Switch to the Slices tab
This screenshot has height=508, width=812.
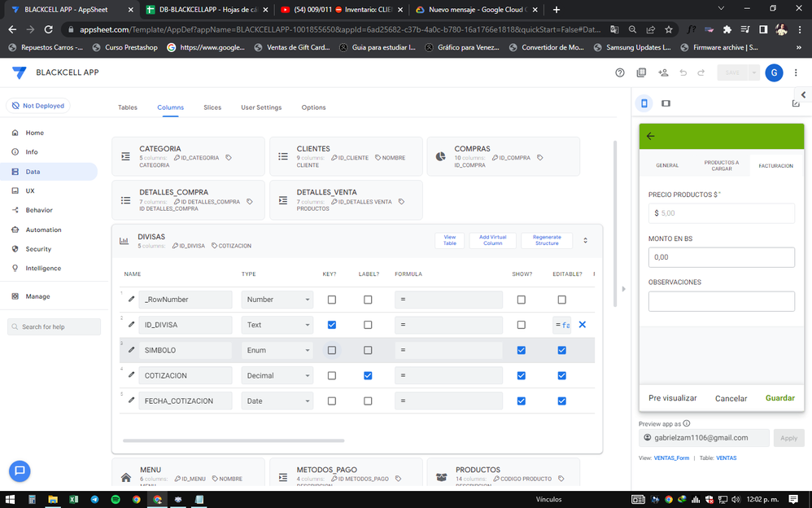click(212, 107)
